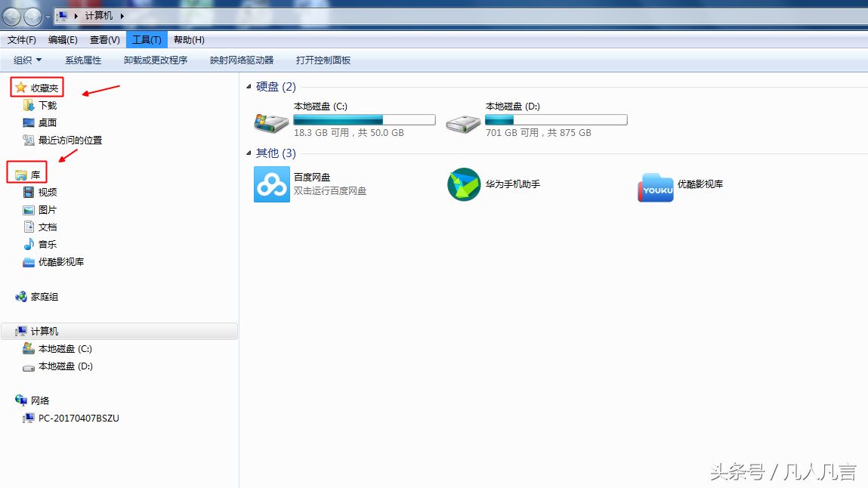Viewport: 868px width, 488px height.
Task: Select the YOUKU 优酷影视库 folder icon
Action: coord(656,187)
